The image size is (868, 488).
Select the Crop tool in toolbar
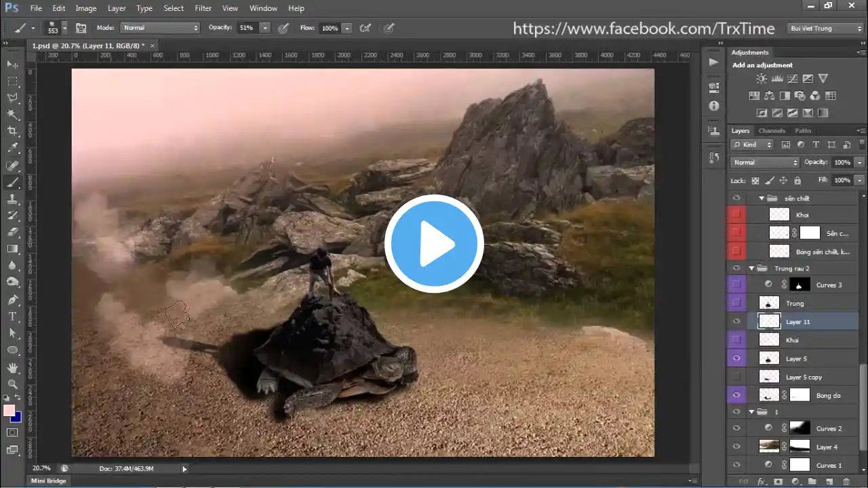click(13, 131)
